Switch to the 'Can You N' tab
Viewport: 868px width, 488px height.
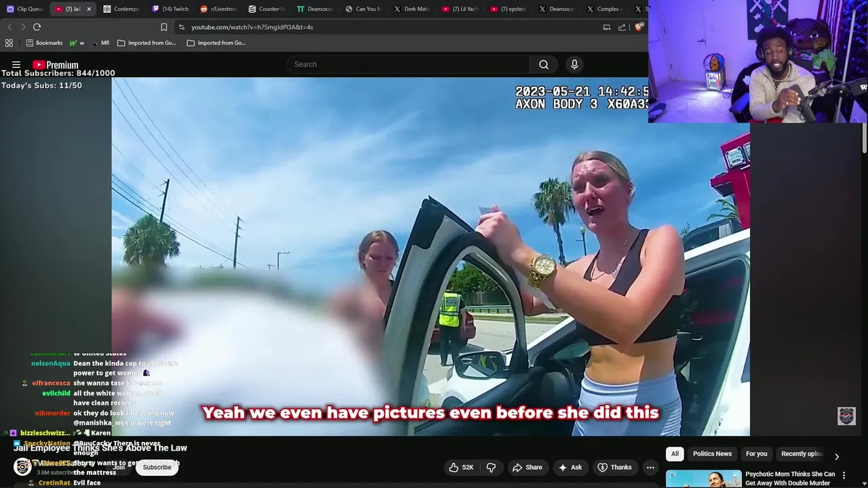[x=363, y=9]
